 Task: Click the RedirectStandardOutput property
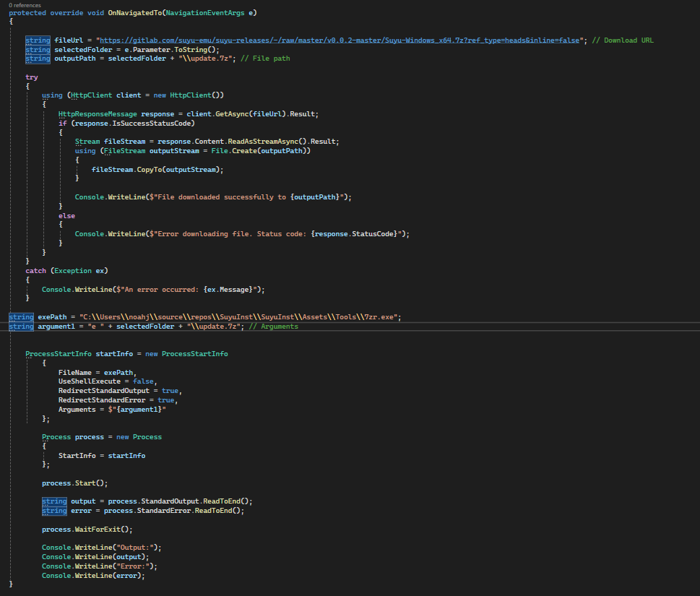click(x=104, y=391)
